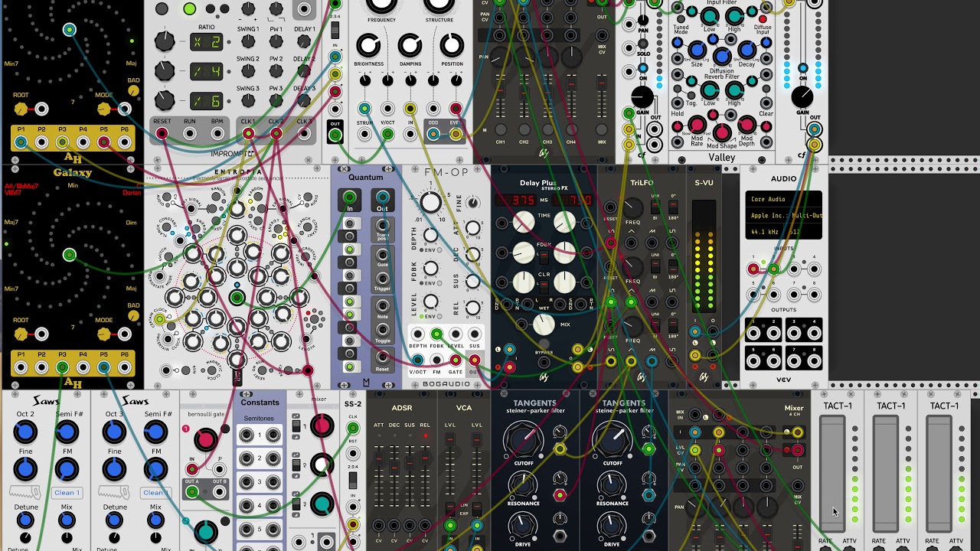Flip the SS-2 2:3:4 ratio switch
Screen dimensions: 980x551
pos(353,482)
